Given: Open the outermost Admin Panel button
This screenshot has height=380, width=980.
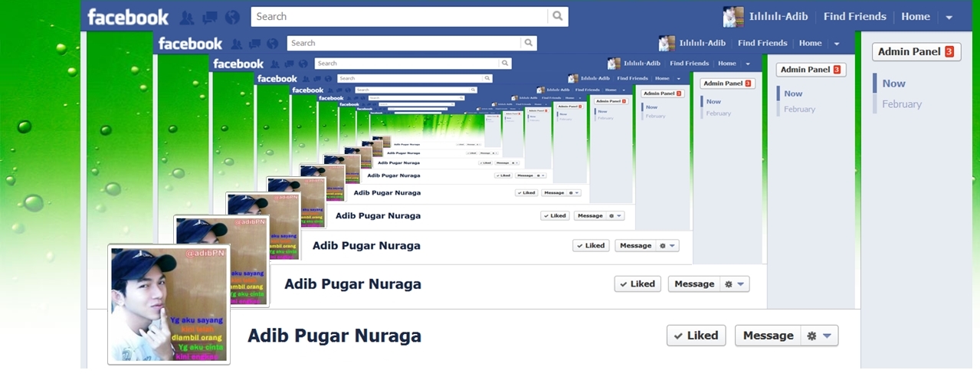Looking at the screenshot, I should pos(916,52).
